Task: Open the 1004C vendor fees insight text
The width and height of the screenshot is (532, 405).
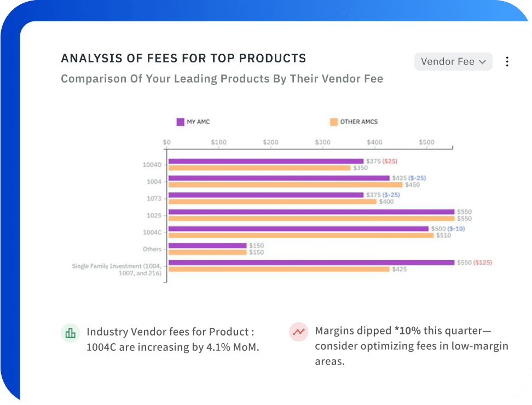Action: [x=173, y=339]
